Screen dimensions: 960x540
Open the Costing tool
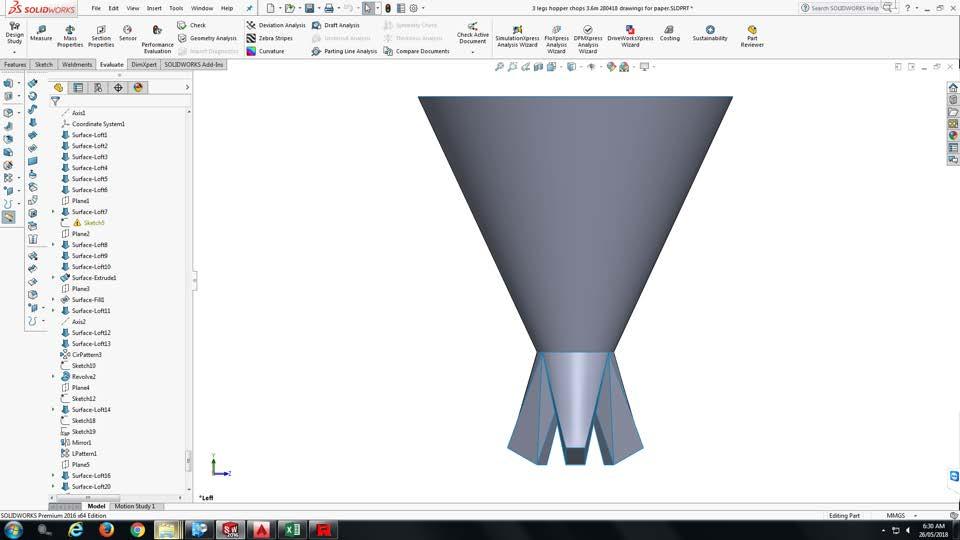[669, 33]
